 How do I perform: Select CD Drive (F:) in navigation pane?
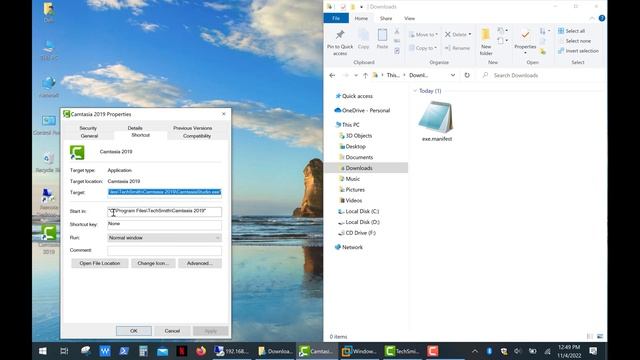click(x=360, y=233)
